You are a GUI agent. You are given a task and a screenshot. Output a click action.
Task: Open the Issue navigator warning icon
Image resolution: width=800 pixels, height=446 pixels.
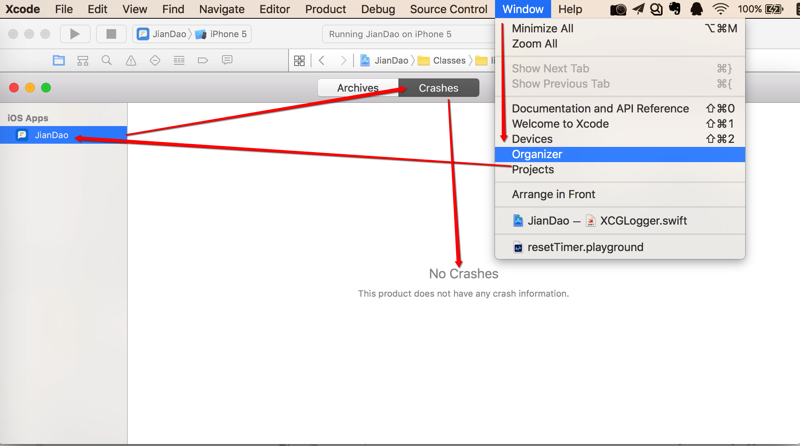pos(131,61)
